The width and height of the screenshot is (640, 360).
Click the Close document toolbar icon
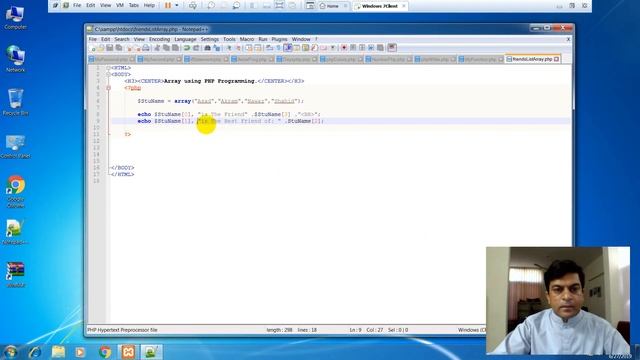[x=129, y=48]
